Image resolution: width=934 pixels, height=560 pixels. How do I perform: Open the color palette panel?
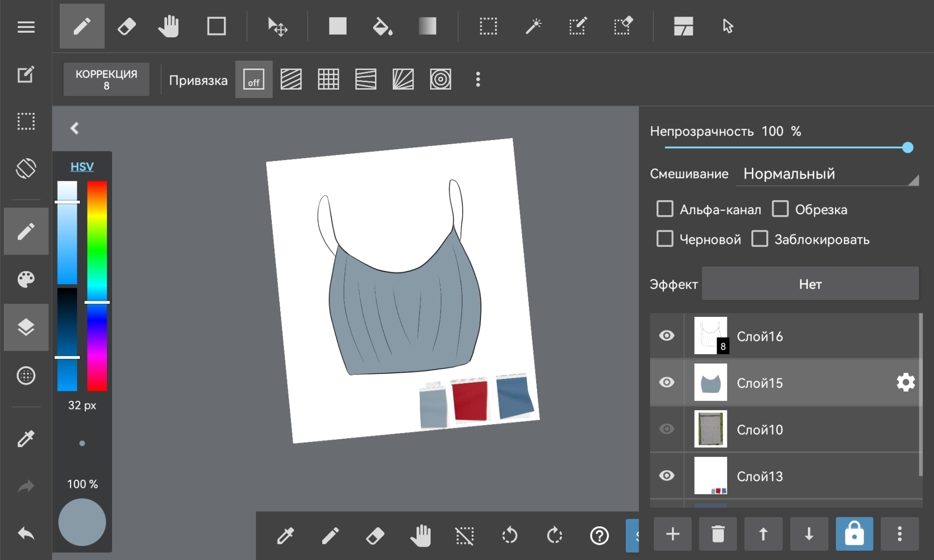pos(26,279)
